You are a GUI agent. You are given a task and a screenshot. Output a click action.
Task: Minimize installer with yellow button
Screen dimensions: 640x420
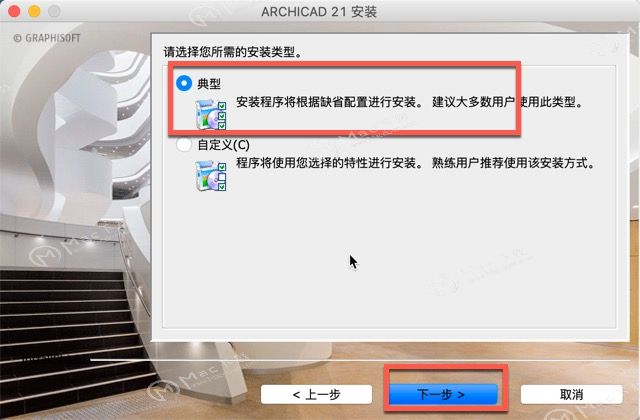(x=34, y=11)
